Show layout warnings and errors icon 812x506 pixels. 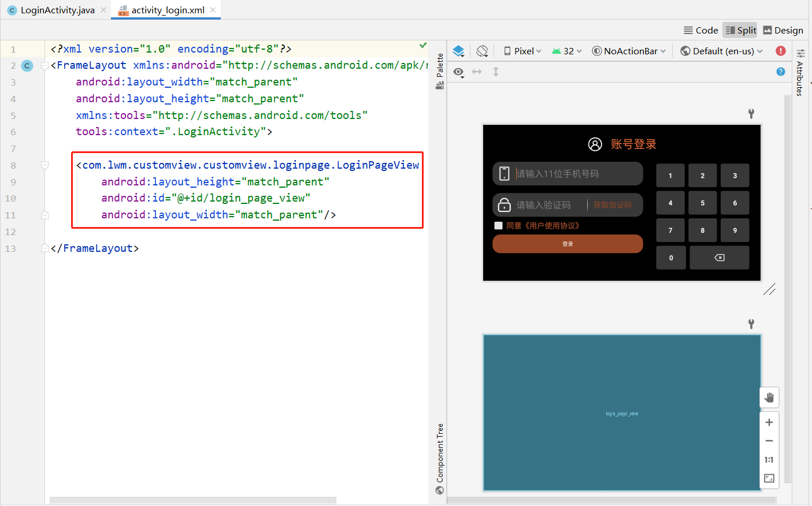pos(781,51)
